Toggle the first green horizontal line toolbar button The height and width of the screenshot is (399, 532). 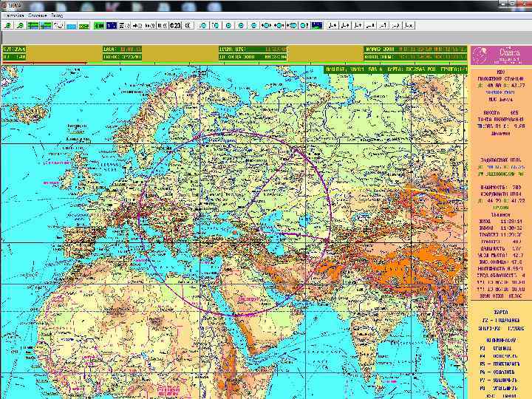tap(33, 25)
